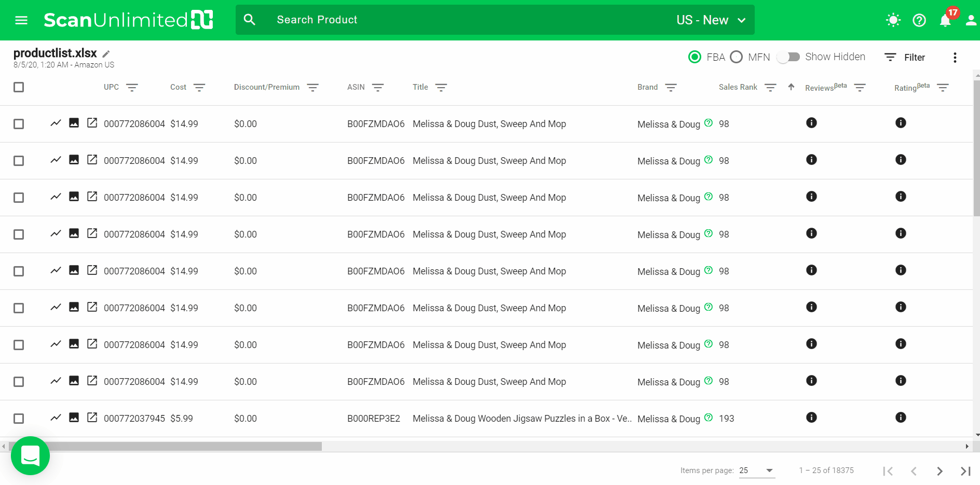Viewport: 980px width, 485px height.
Task: Click the Filter button
Action: [905, 58]
